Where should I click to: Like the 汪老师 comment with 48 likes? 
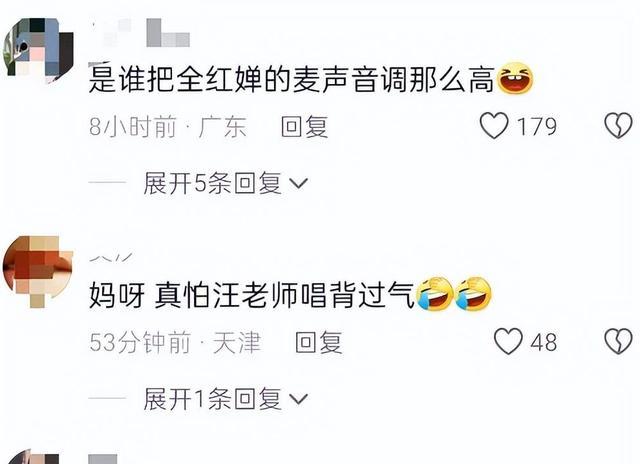click(508, 341)
